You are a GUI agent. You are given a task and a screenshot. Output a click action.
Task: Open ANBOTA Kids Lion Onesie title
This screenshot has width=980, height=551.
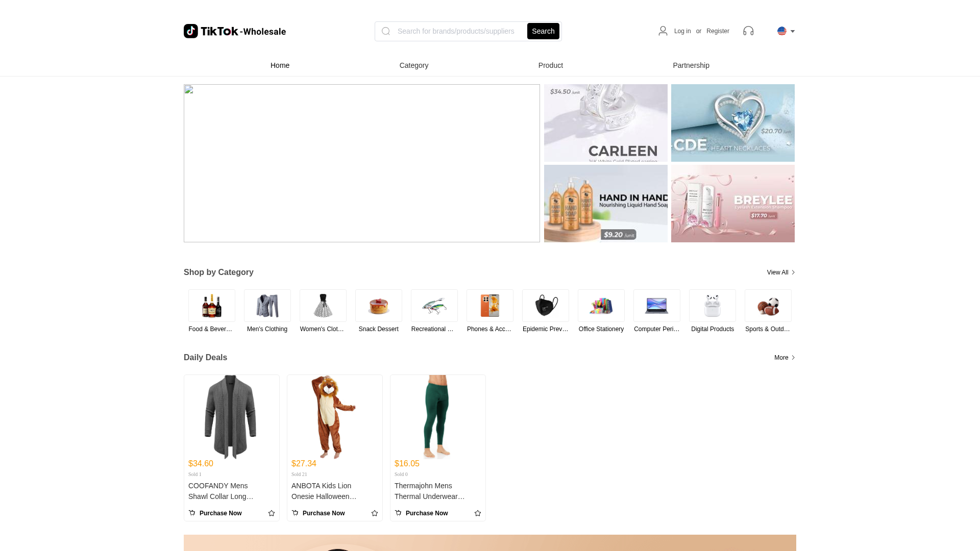[324, 491]
